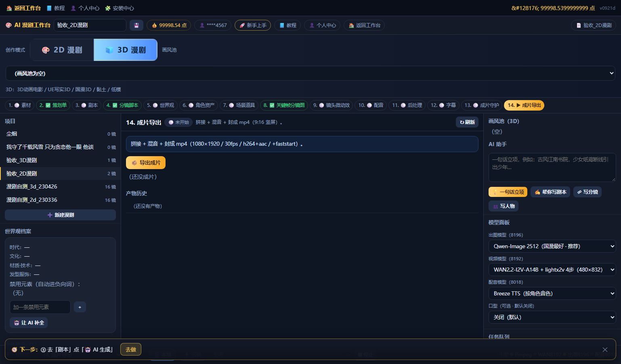The width and height of the screenshot is (621, 364).
Task: Click the save icon beside project name
Action: [x=136, y=25]
